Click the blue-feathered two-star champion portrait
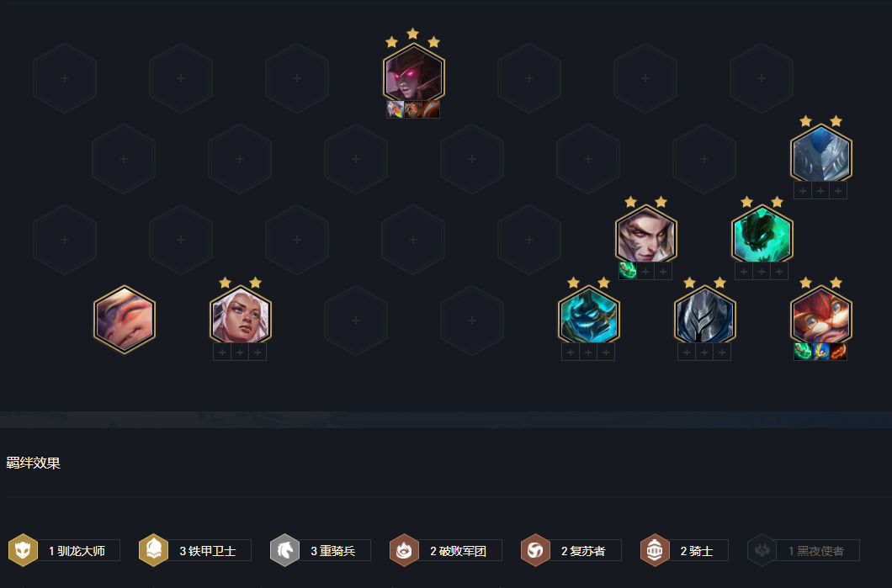This screenshot has width=892, height=588. coord(820,155)
